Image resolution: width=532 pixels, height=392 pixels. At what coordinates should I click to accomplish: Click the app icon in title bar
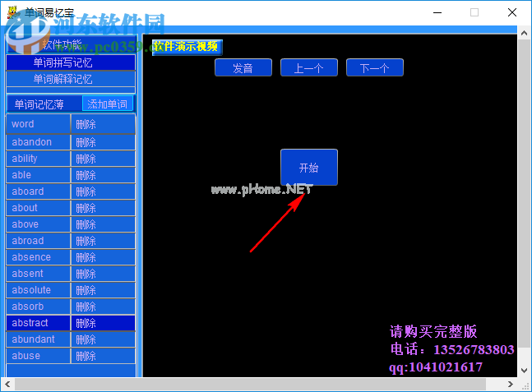tap(12, 12)
